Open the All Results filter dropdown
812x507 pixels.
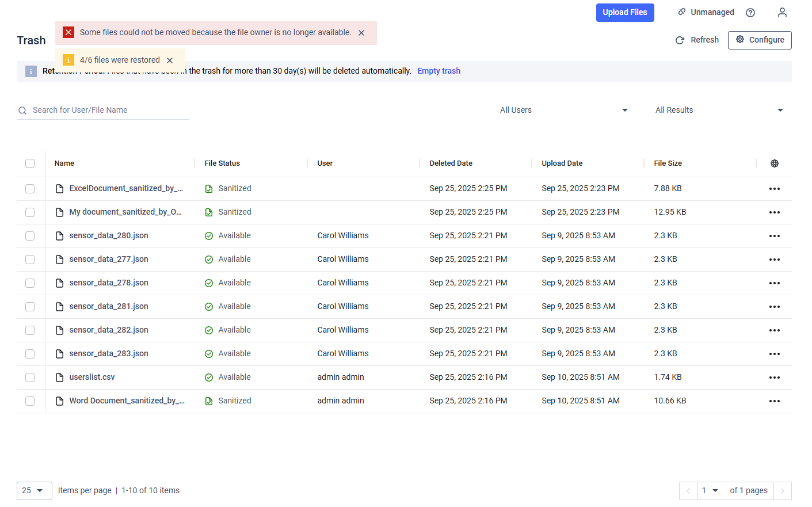click(718, 110)
